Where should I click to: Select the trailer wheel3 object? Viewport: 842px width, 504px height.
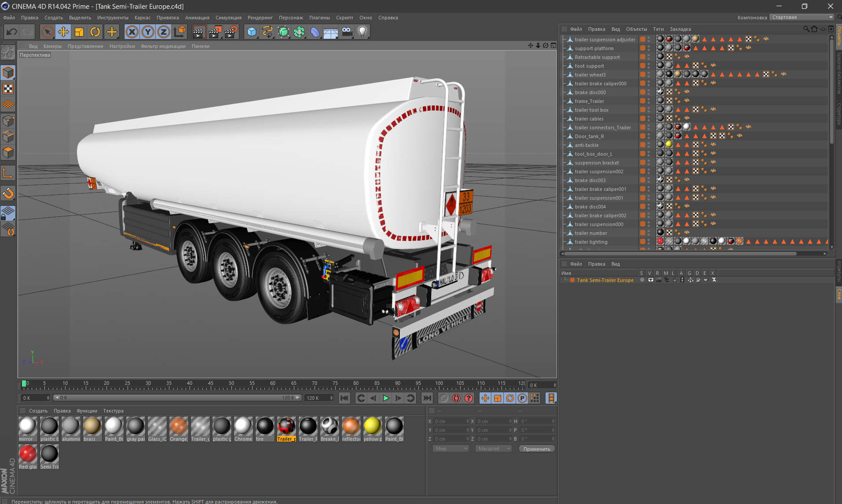pyautogui.click(x=590, y=75)
